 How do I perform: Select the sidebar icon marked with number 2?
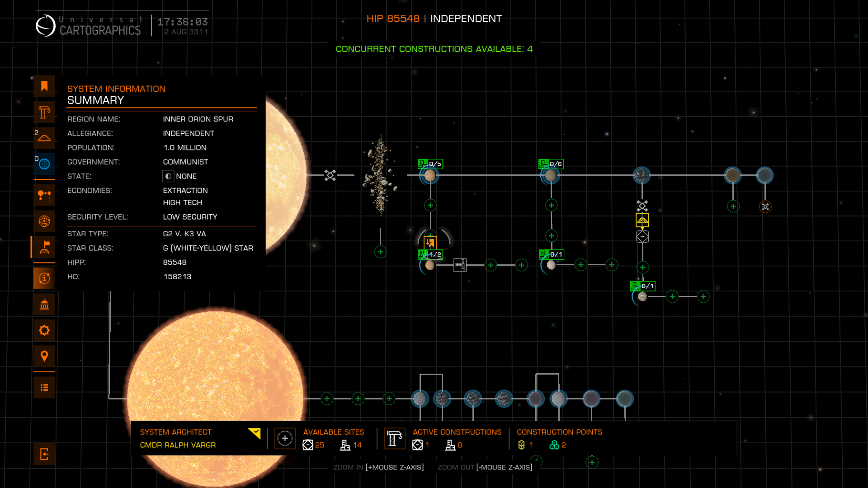tap(44, 138)
